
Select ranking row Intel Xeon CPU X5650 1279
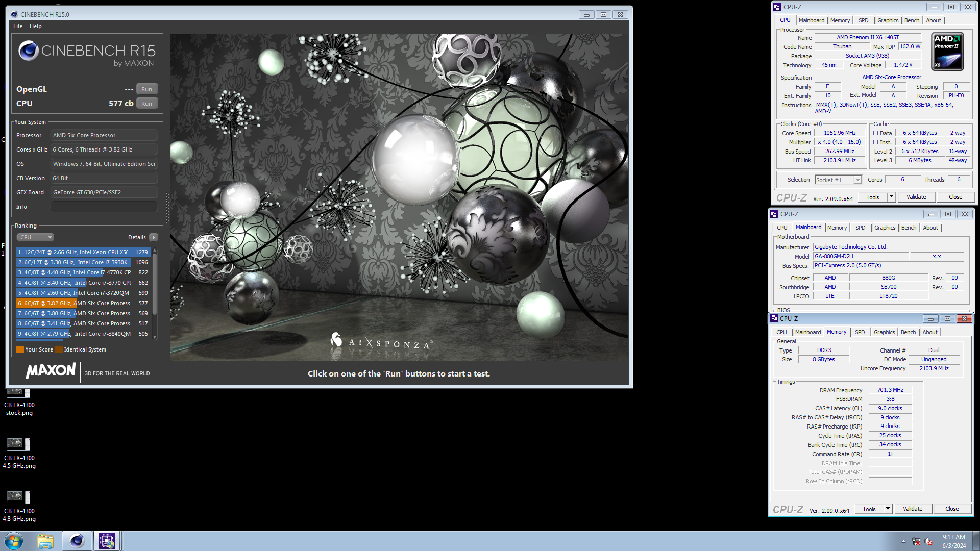(83, 252)
